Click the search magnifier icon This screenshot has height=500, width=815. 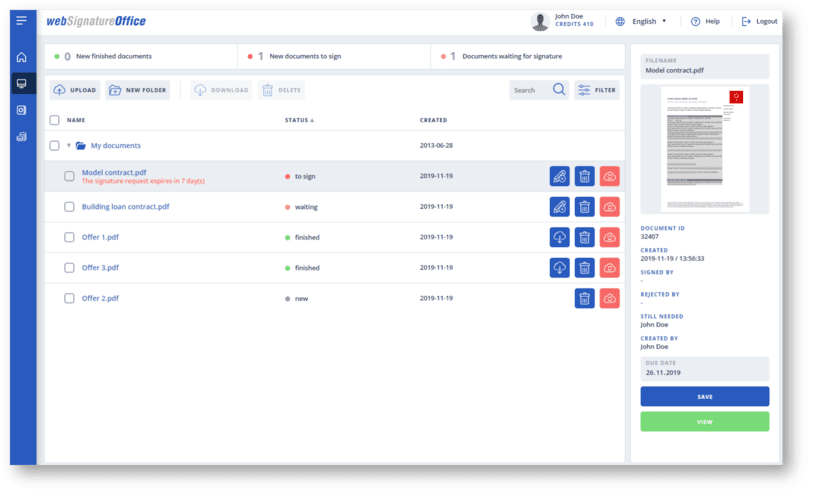point(559,90)
